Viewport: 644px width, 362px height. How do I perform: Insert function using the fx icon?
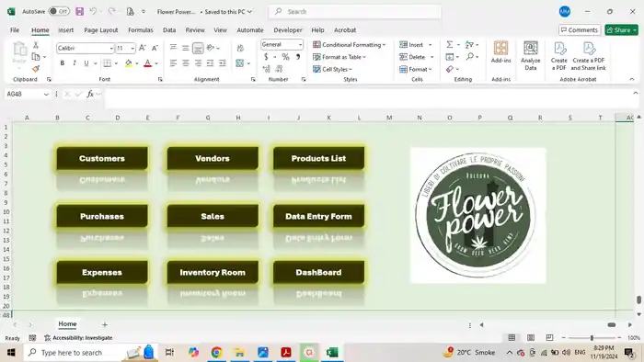(x=90, y=94)
